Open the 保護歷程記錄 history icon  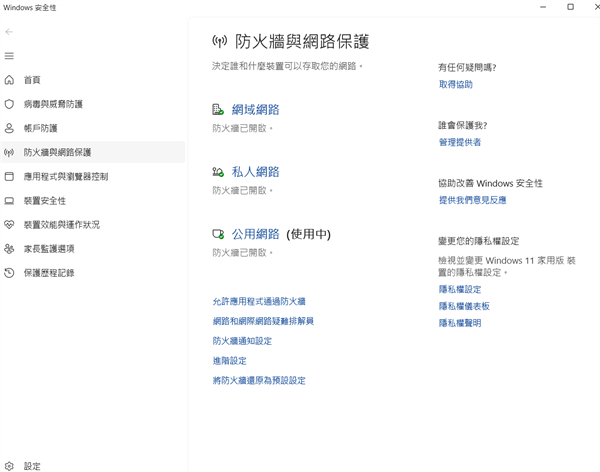click(x=10, y=273)
